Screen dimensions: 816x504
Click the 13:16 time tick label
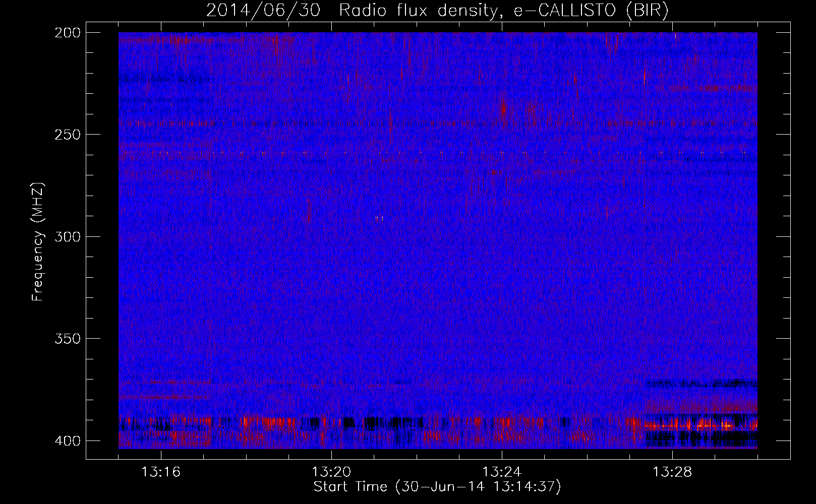pyautogui.click(x=161, y=472)
